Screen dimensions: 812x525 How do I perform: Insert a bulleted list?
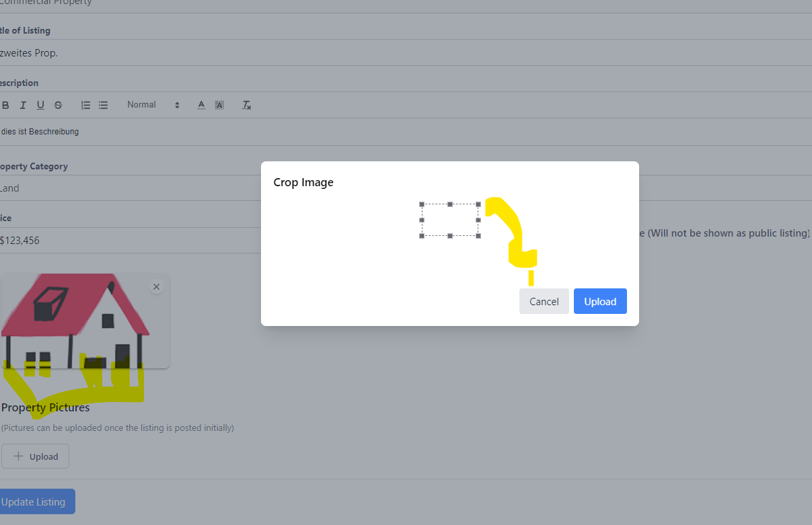[103, 106]
